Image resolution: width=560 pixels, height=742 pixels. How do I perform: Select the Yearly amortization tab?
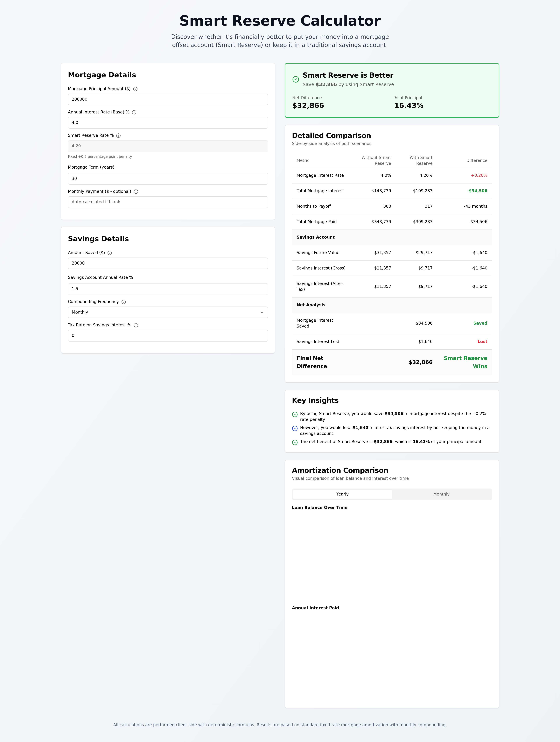(342, 494)
